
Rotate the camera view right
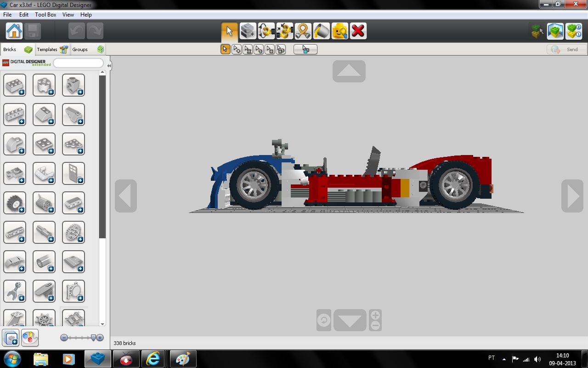572,196
